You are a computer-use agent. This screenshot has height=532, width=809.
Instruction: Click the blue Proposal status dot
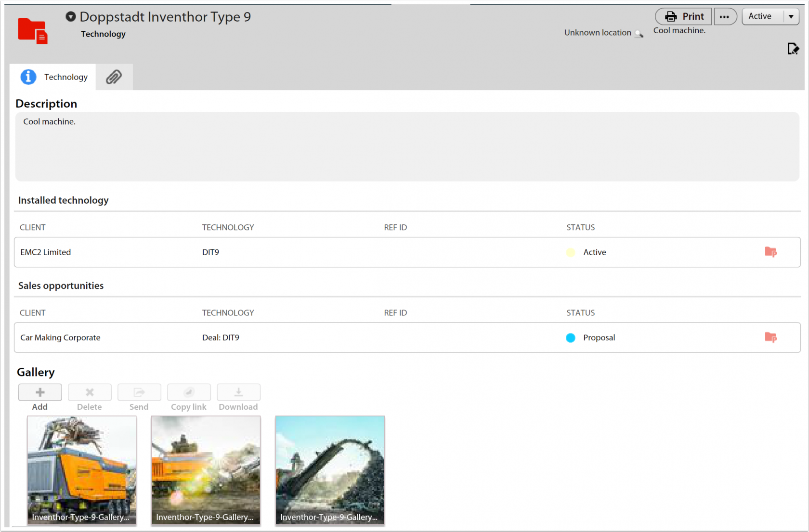click(571, 337)
